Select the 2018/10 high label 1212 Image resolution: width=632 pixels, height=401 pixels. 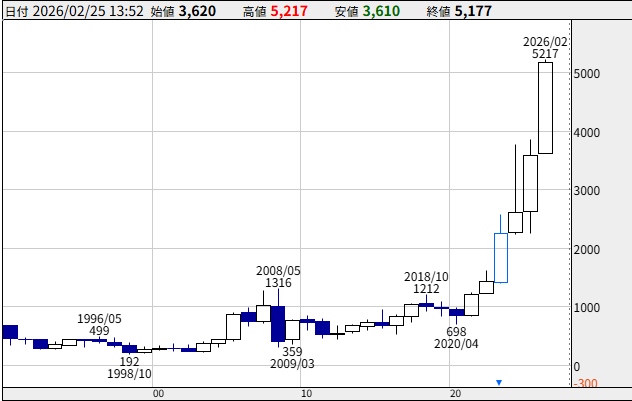[x=426, y=290]
